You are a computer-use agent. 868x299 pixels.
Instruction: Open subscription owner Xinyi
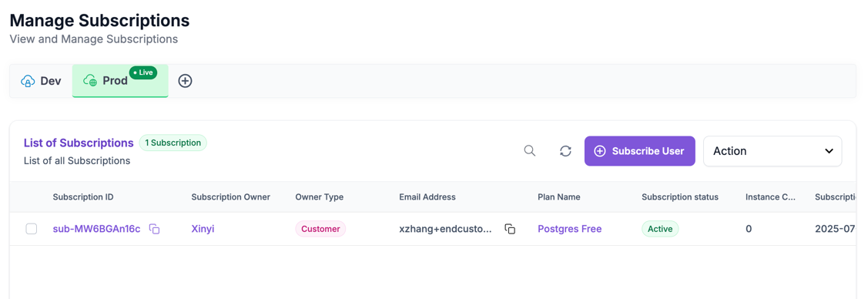click(x=203, y=229)
